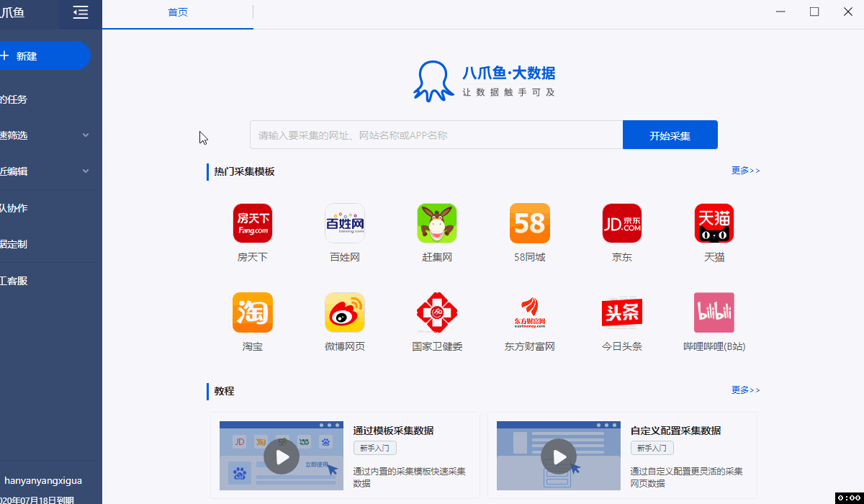
Task: Click 更多>> next to 热门采集模板
Action: point(746,171)
